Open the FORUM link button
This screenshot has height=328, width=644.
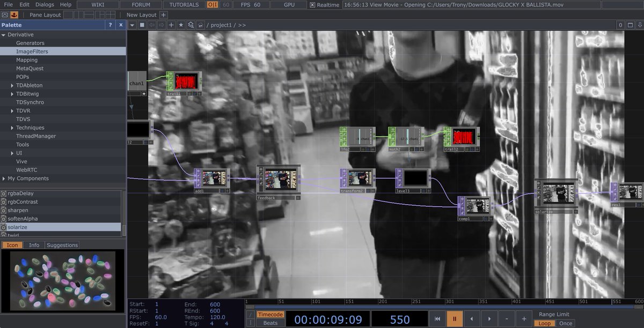click(x=142, y=5)
